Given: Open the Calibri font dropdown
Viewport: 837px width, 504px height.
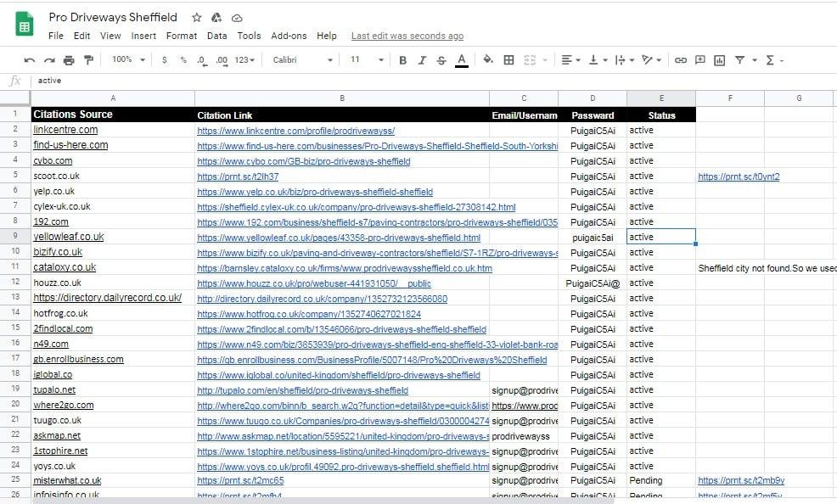Looking at the screenshot, I should pos(303,60).
